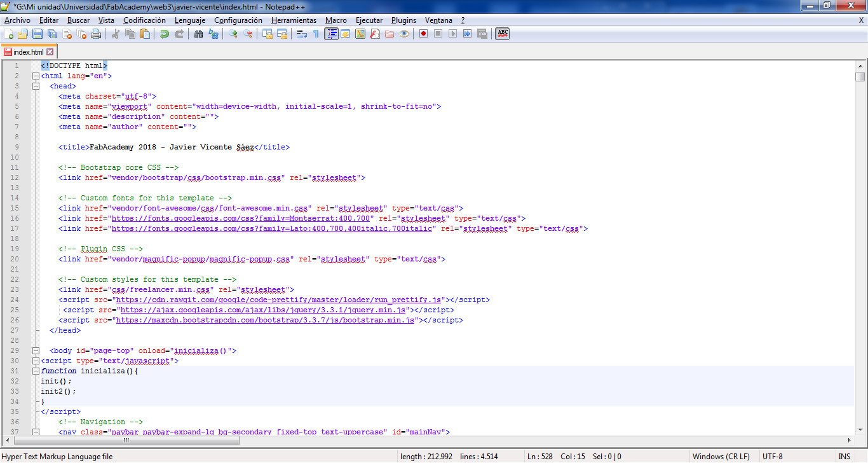
Task: Click the Save recorded macro icon
Action: pyautogui.click(x=482, y=34)
